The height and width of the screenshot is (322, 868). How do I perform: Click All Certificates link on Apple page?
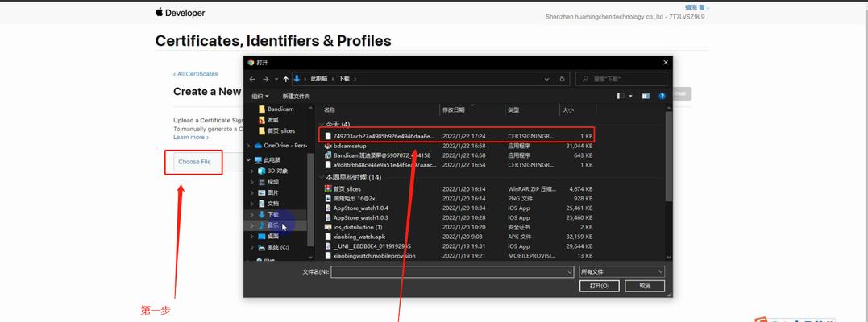point(195,74)
